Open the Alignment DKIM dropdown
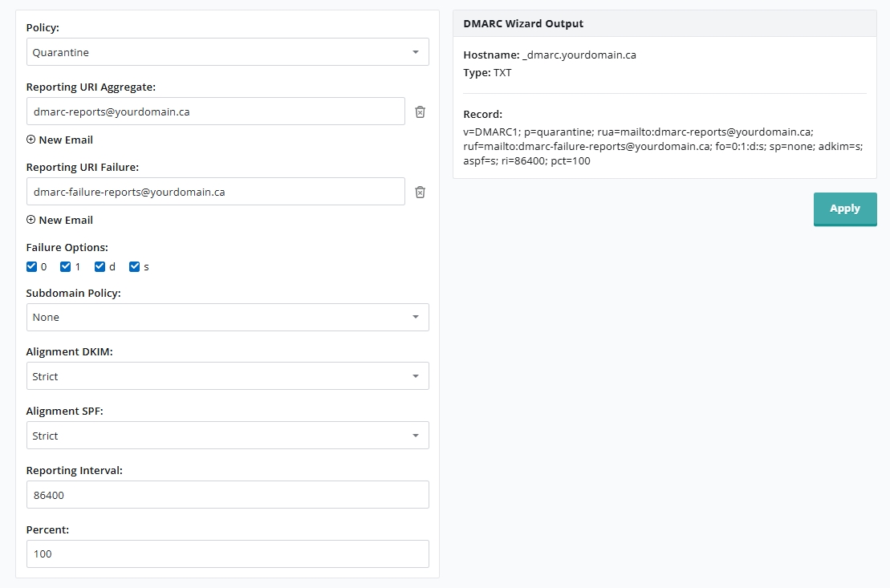The width and height of the screenshot is (890, 588). coord(227,376)
